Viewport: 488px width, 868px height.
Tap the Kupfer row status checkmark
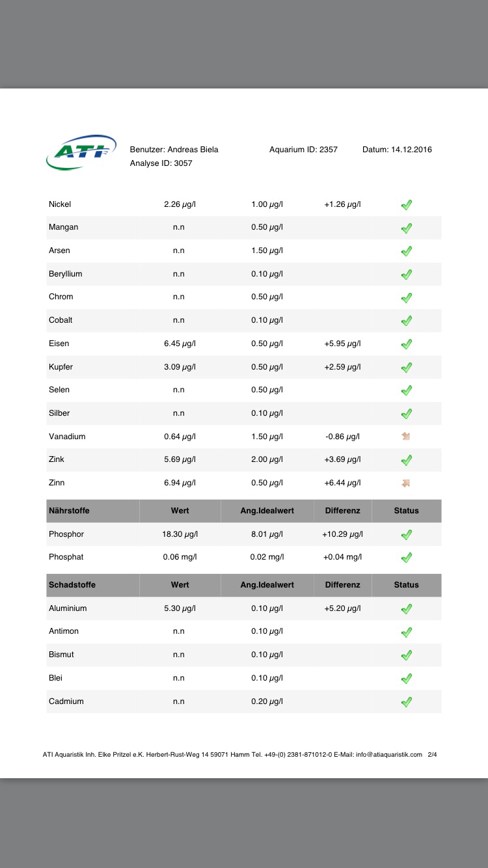[407, 367]
